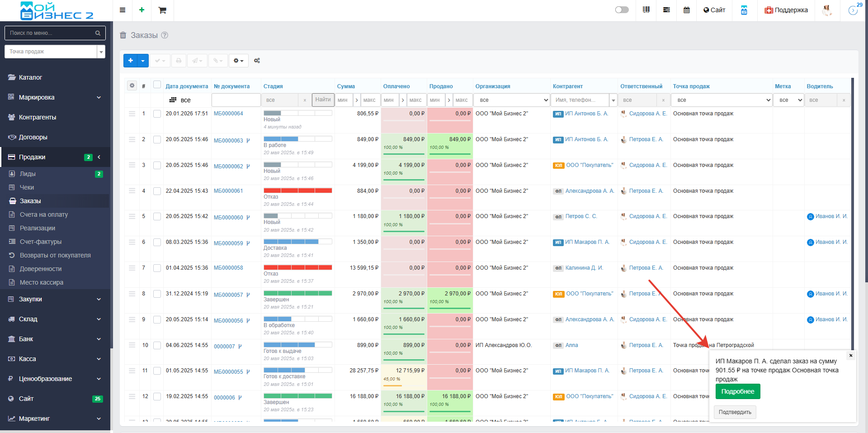This screenshot has height=433, width=868.
Task: Click the hamburger menu icon in top bar
Action: pos(123,10)
